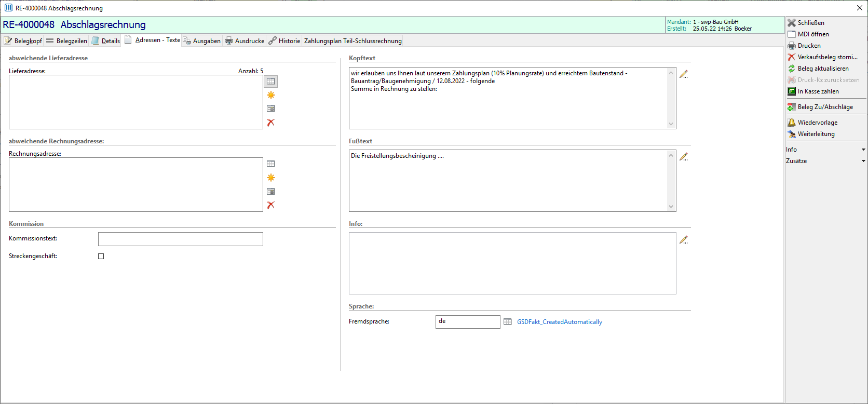Create new Rechnungsadresse with star icon
Viewport: 868px width, 404px height.
(271, 178)
